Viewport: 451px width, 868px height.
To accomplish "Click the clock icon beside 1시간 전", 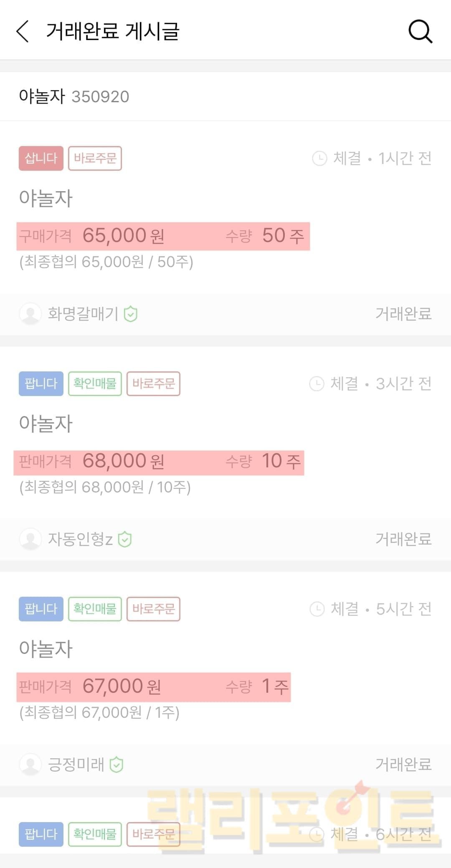I will tap(319, 159).
